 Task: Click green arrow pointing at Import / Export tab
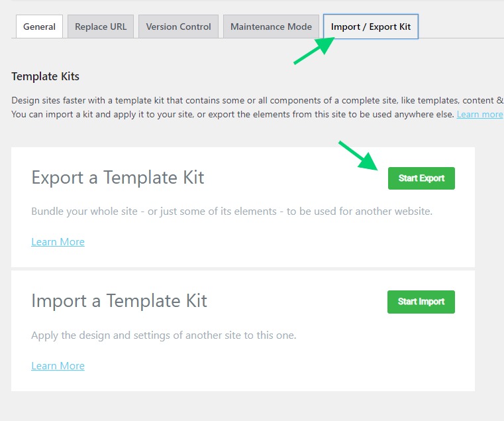coord(315,50)
